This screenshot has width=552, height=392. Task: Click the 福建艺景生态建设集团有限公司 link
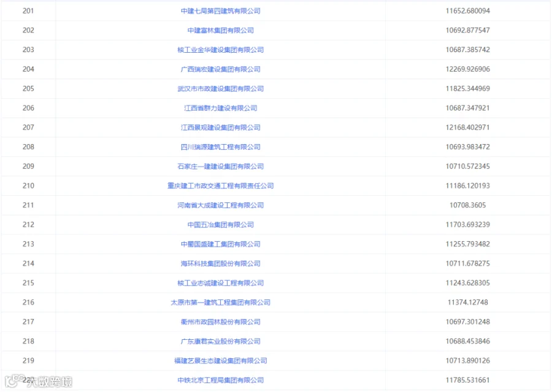220,360
